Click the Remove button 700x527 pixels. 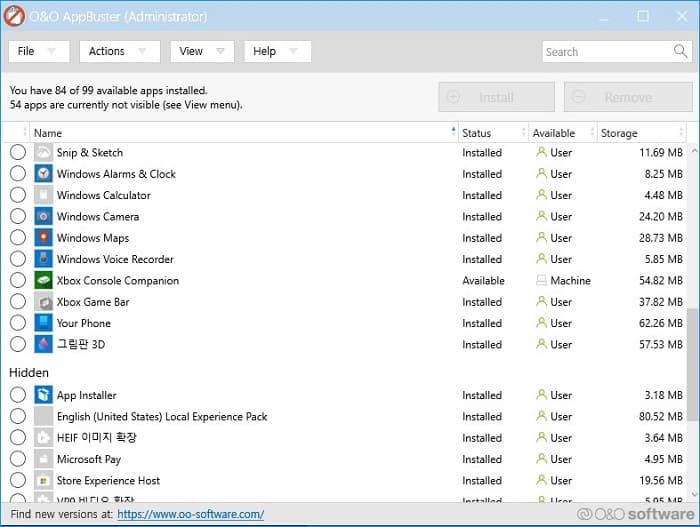click(x=628, y=97)
